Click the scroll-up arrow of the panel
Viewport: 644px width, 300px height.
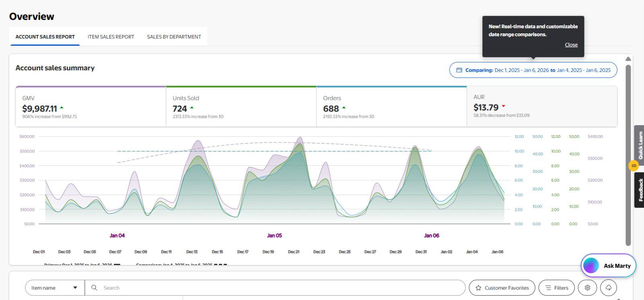pos(628,59)
